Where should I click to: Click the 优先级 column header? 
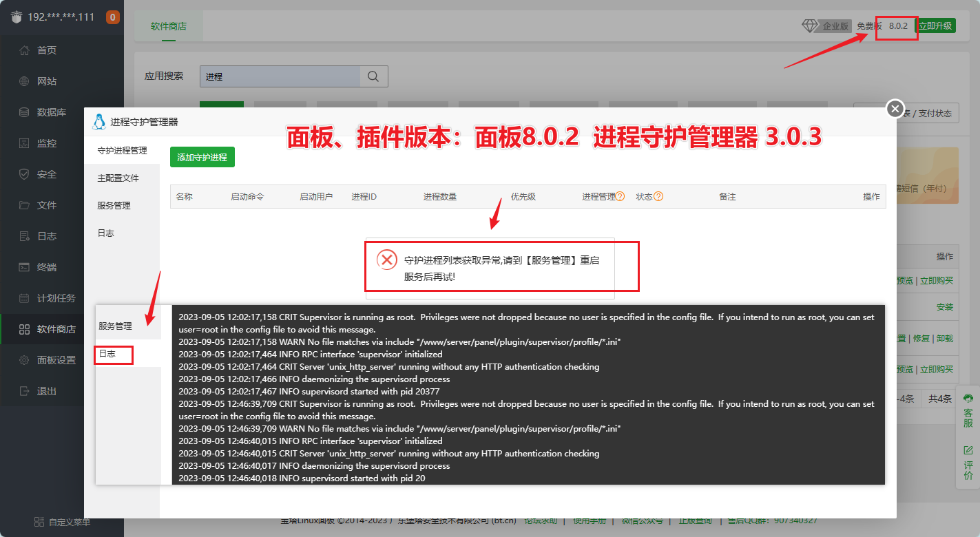point(523,196)
